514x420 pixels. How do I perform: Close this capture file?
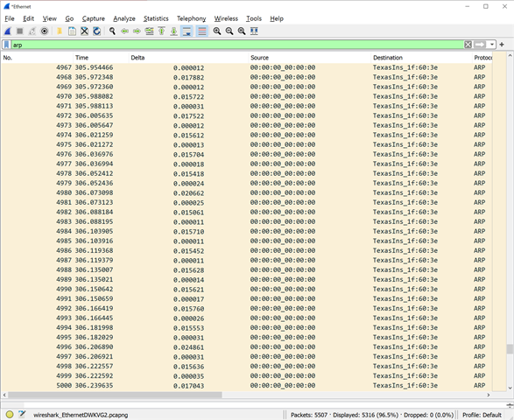tap(84, 31)
